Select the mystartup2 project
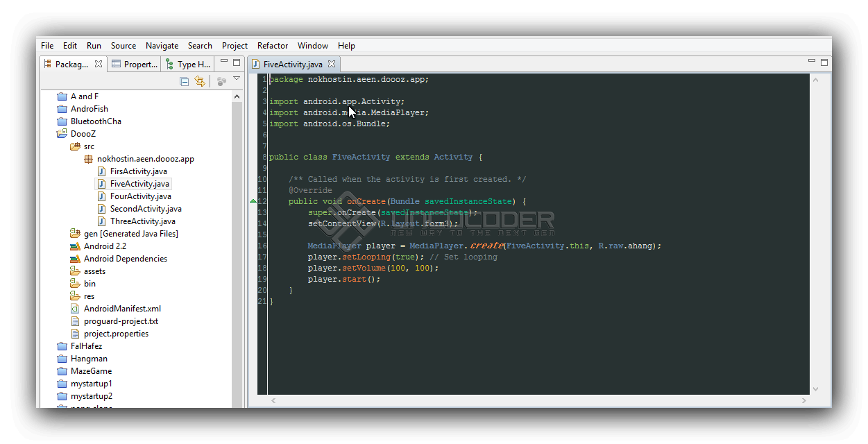 click(x=92, y=396)
